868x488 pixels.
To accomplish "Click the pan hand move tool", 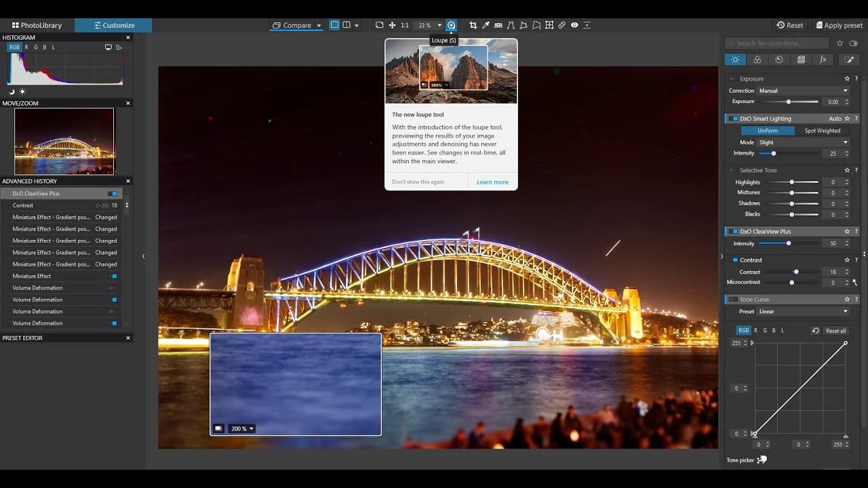I will click(392, 25).
